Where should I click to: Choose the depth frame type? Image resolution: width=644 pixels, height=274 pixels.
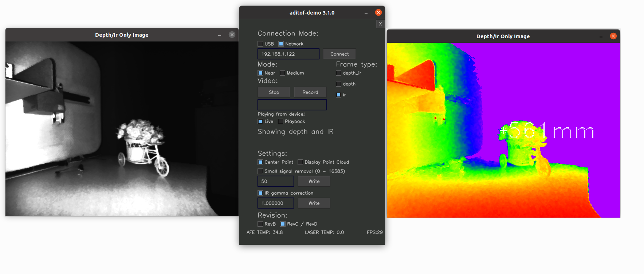tap(338, 84)
